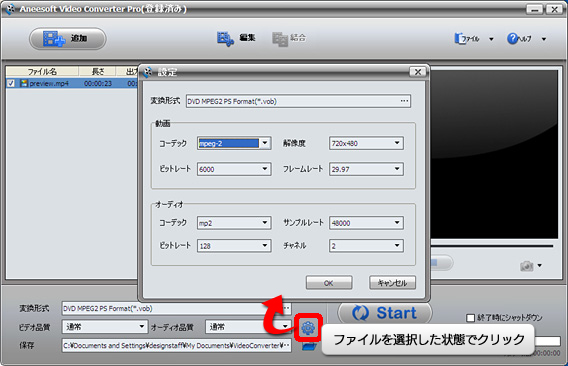568x366 pixels.
Task: Open the blue output folder icon
Action: click(309, 347)
